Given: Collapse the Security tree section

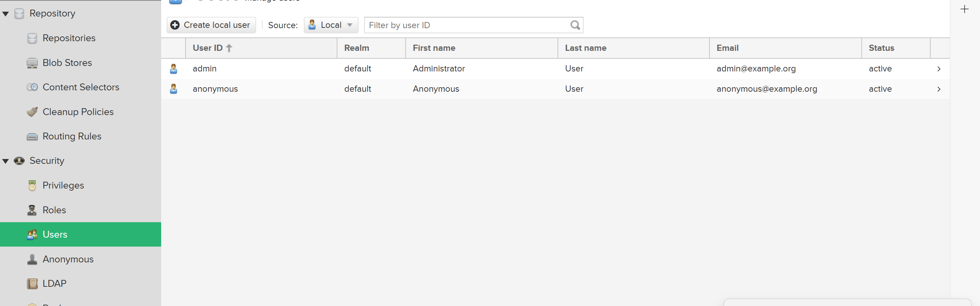Looking at the screenshot, I should point(6,161).
